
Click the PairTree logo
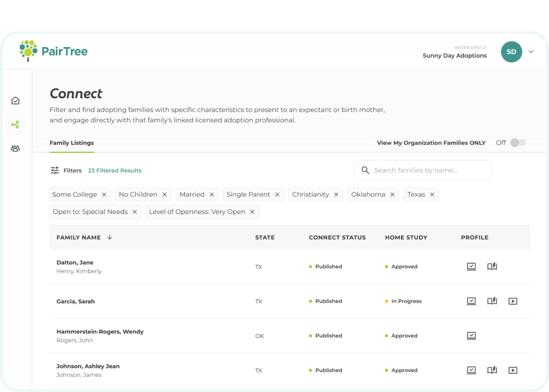point(53,51)
